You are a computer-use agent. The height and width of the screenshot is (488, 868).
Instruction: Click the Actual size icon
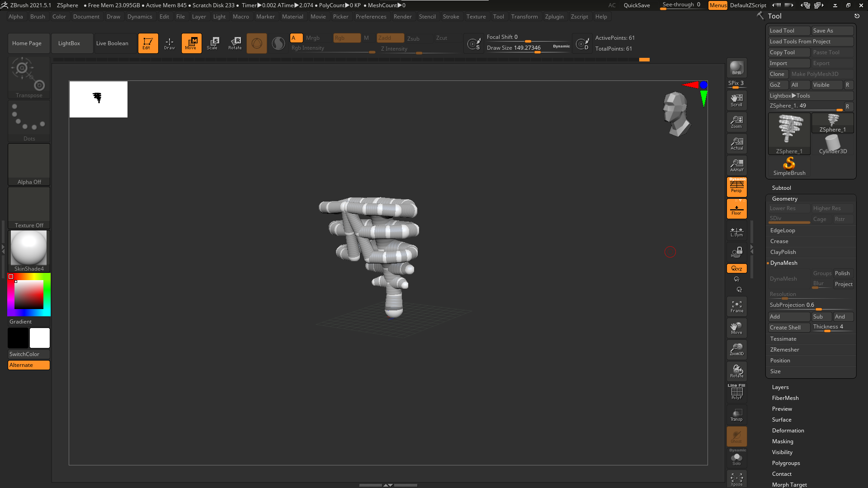(736, 144)
